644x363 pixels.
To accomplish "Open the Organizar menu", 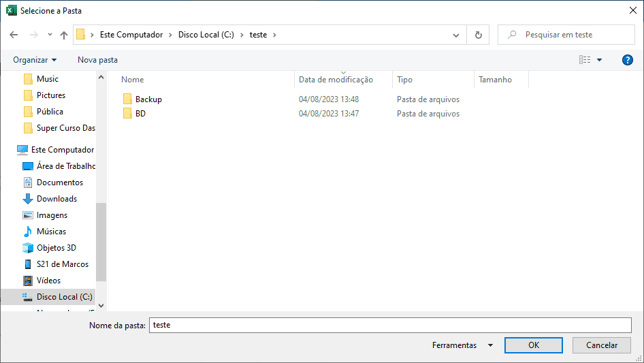I will pos(35,60).
